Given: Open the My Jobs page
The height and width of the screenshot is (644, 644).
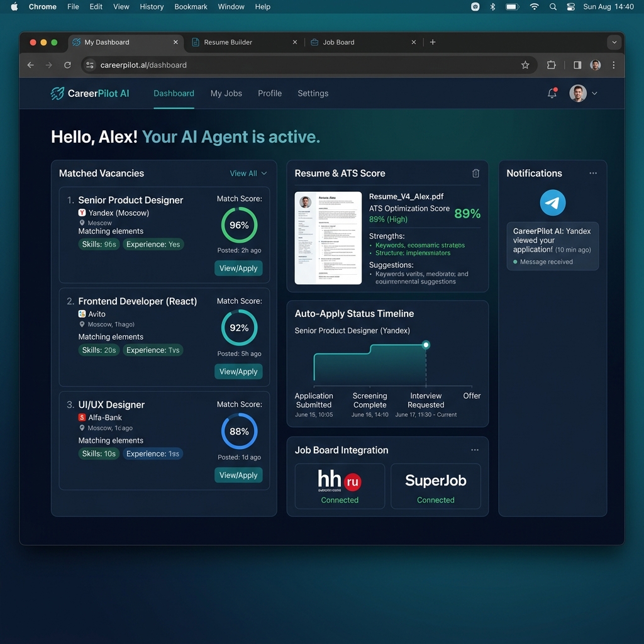Looking at the screenshot, I should point(226,93).
